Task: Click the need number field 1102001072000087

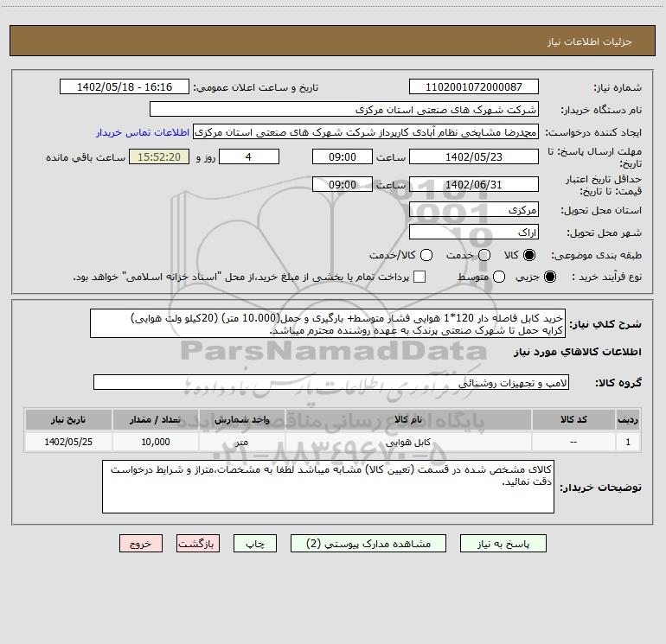Action: point(474,86)
